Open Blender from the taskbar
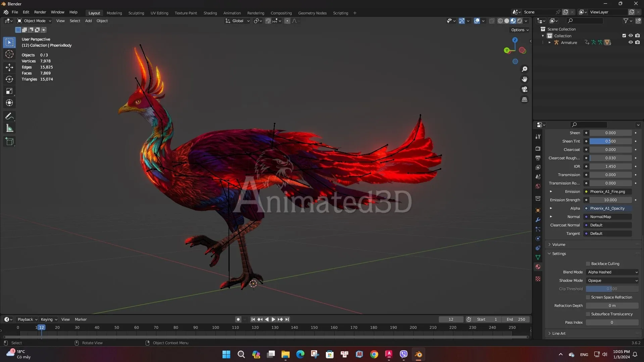The width and height of the screenshot is (644, 362). coord(418,354)
